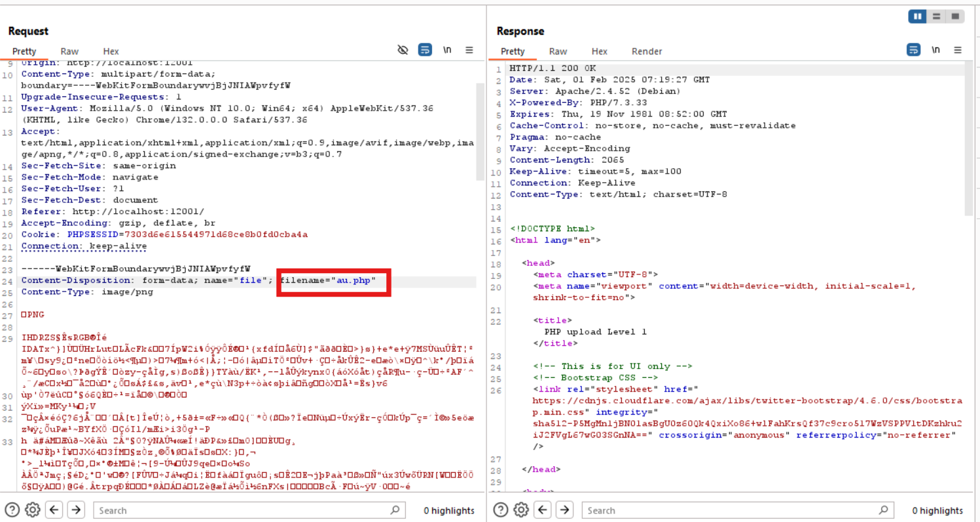Viewport: 980px width, 522px height.
Task: Switch to combined tabbed layout view
Action: click(x=955, y=16)
